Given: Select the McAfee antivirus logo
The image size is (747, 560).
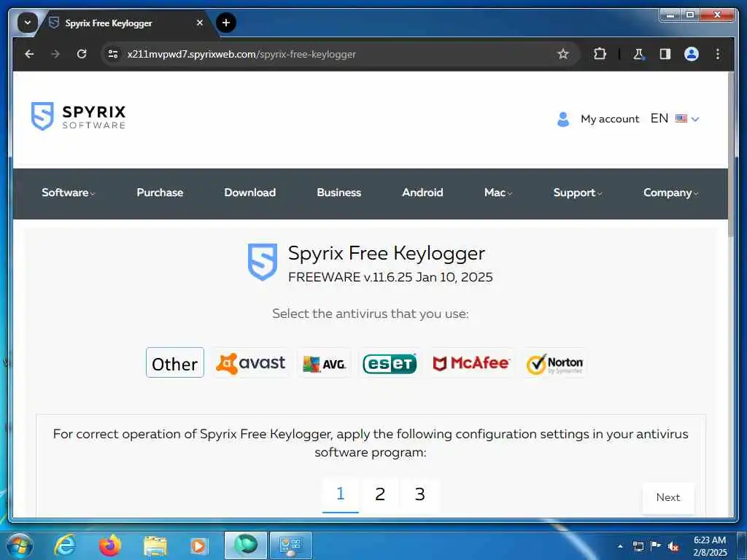Looking at the screenshot, I should point(471,363).
